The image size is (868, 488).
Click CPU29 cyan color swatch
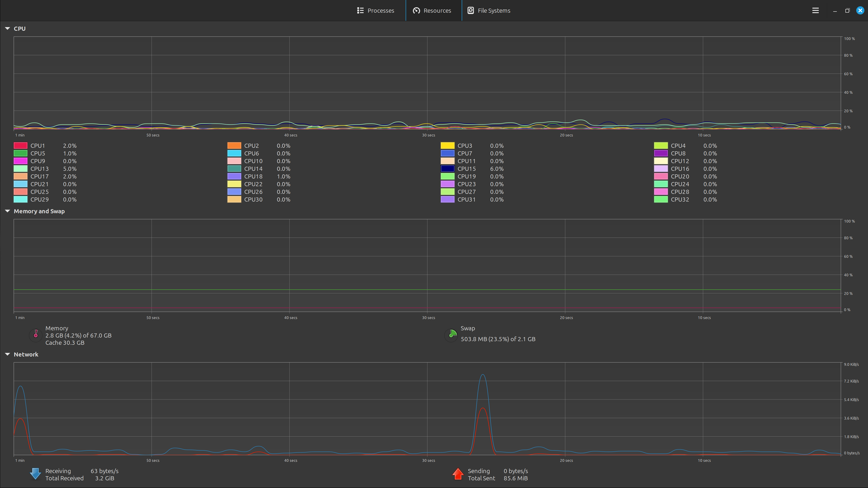click(x=21, y=200)
